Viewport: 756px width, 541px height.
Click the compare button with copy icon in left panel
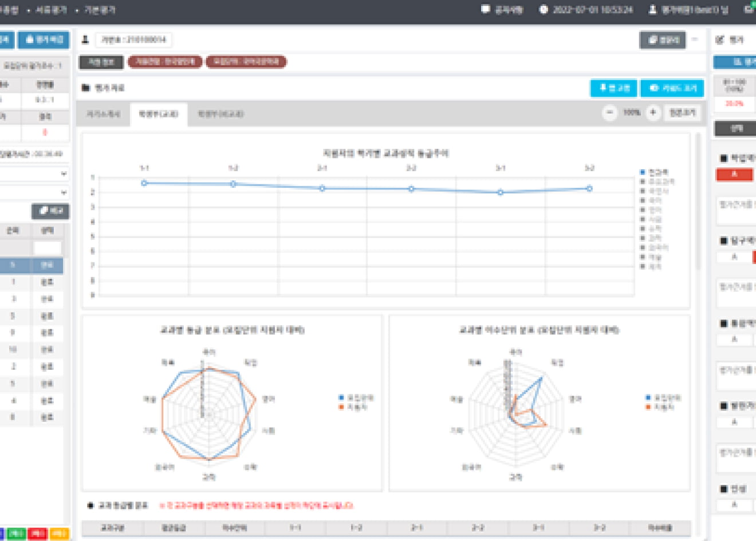(x=50, y=211)
